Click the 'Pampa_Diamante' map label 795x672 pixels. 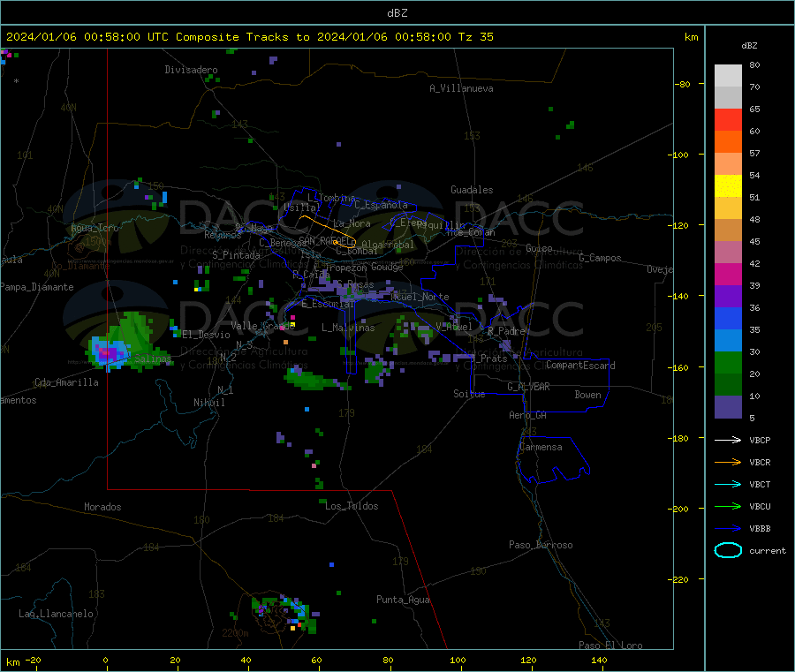click(x=37, y=287)
